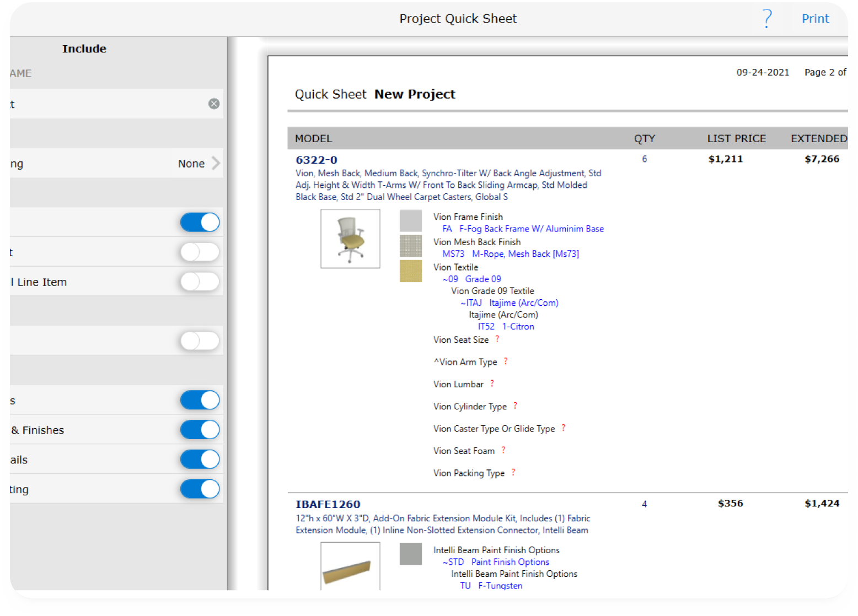Select ~09 Grade 09 textile option

[472, 279]
